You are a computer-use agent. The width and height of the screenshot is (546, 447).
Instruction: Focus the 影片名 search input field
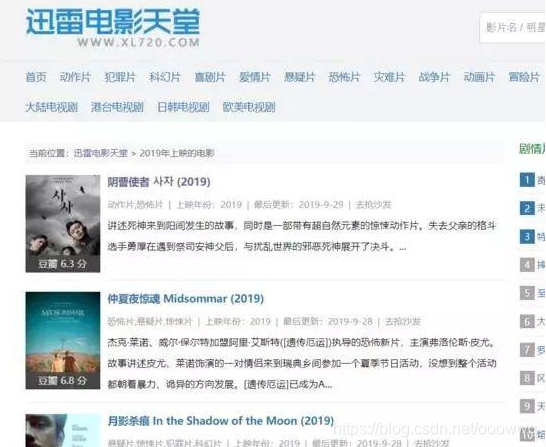point(513,28)
